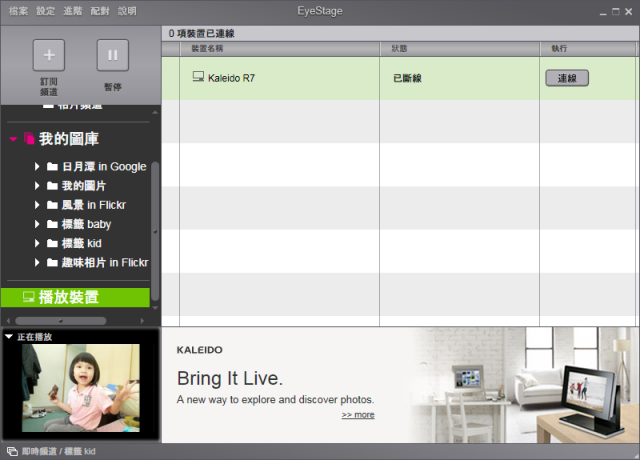The width and height of the screenshot is (640, 460).
Task: Click folder icon of 我的圖片
Action: 52,186
